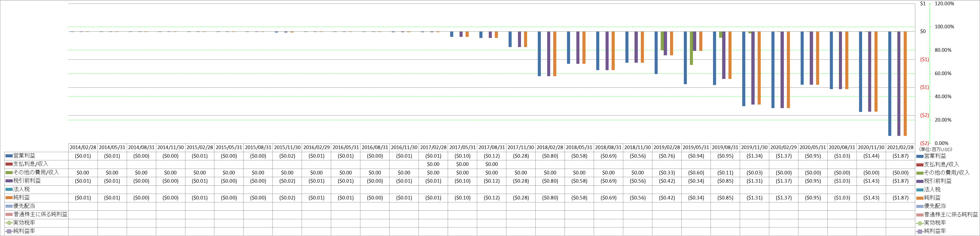Select the 2014/02/28 date column header

[x=83, y=147]
